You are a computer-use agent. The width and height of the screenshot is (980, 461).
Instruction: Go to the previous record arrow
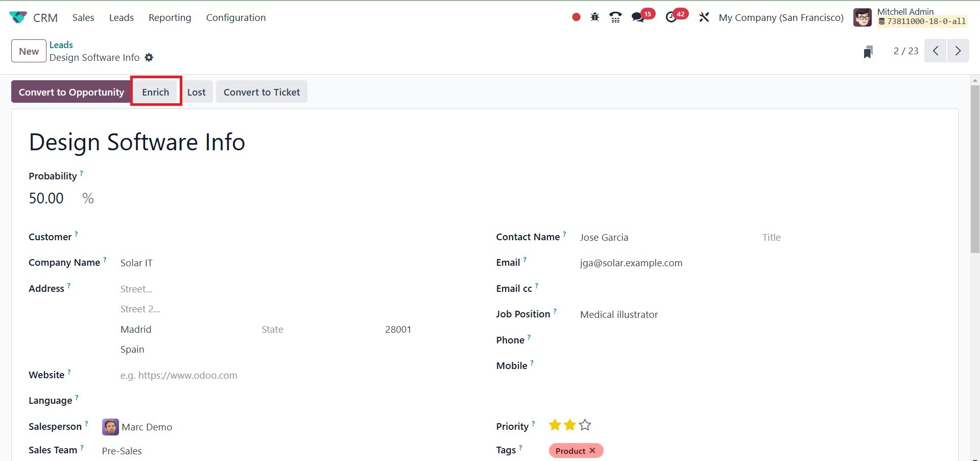(x=936, y=51)
